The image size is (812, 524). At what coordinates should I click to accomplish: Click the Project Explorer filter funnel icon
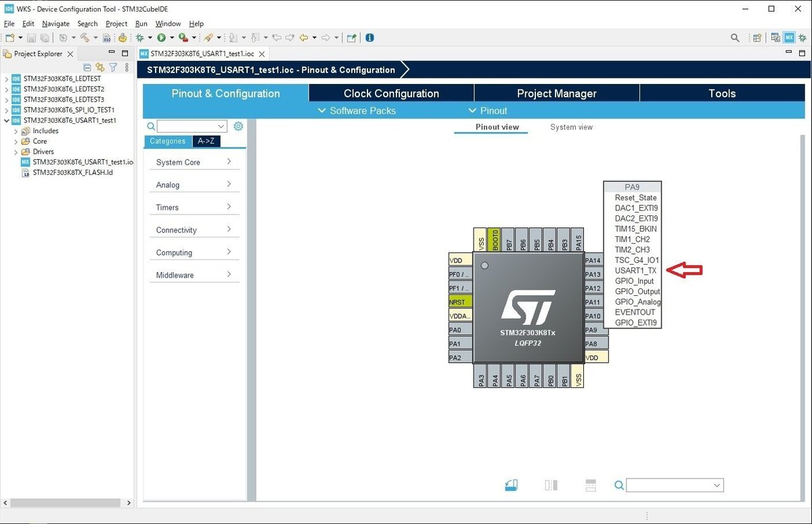pyautogui.click(x=114, y=67)
